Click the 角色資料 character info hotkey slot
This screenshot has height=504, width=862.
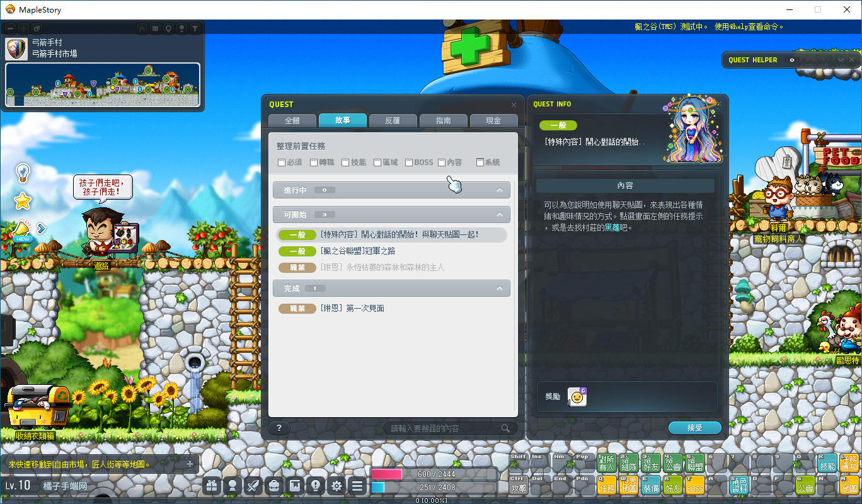pos(739,484)
